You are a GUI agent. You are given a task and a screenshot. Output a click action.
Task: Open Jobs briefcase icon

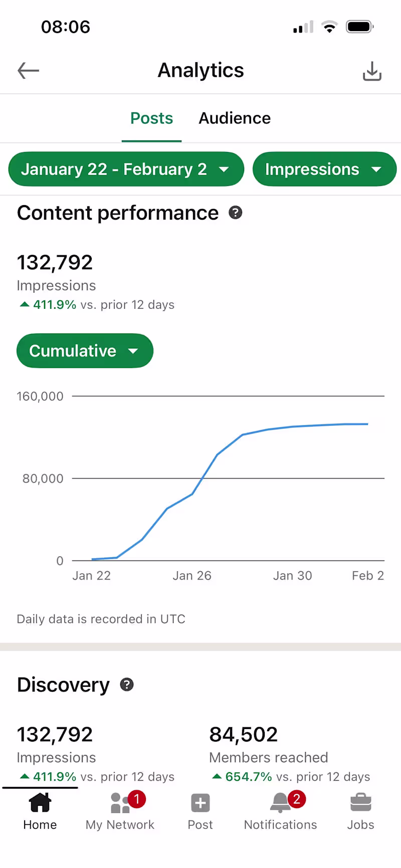pos(361,802)
